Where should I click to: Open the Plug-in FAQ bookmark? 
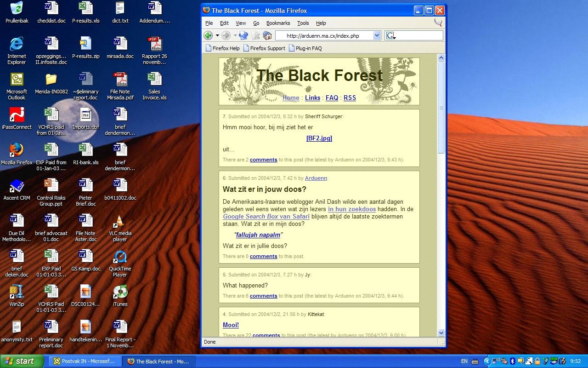point(305,48)
